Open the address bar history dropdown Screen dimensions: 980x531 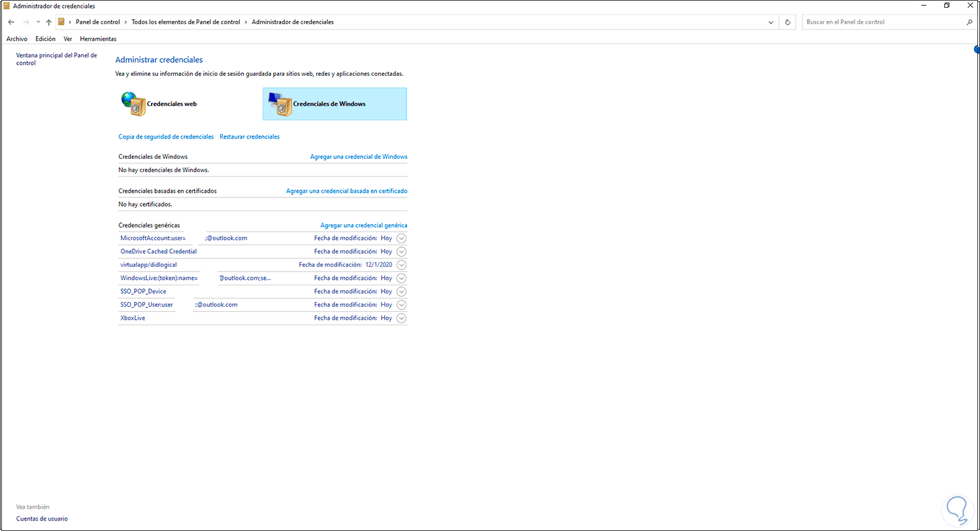pyautogui.click(x=772, y=22)
